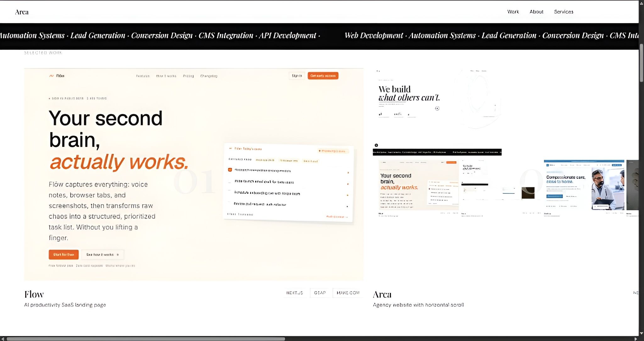644x341 pixels.
Task: Check the orange checkbox in task list
Action: [x=230, y=170]
